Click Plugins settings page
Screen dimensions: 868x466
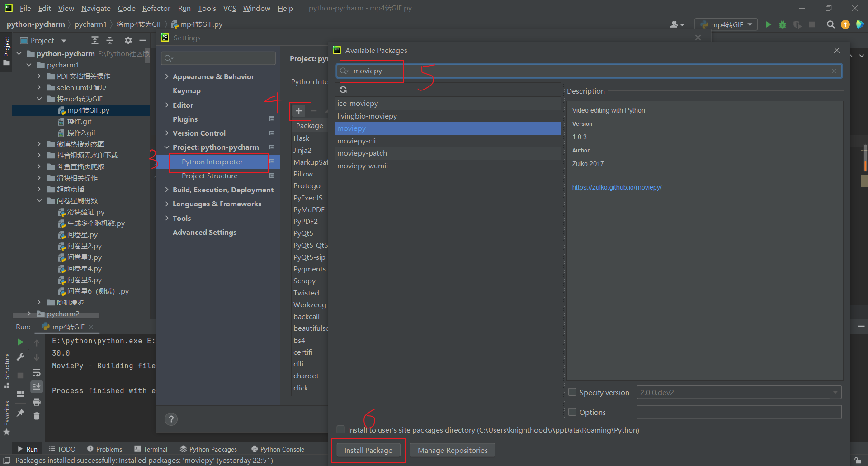click(185, 119)
